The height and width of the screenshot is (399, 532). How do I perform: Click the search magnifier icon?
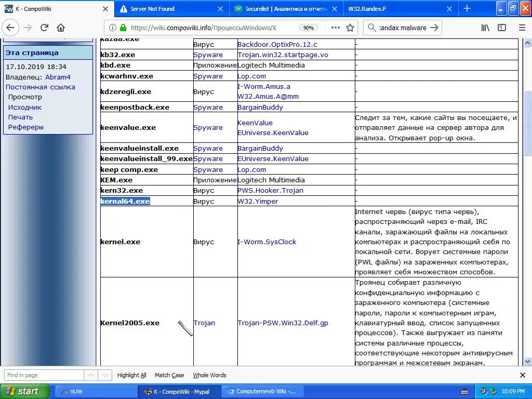[371, 28]
